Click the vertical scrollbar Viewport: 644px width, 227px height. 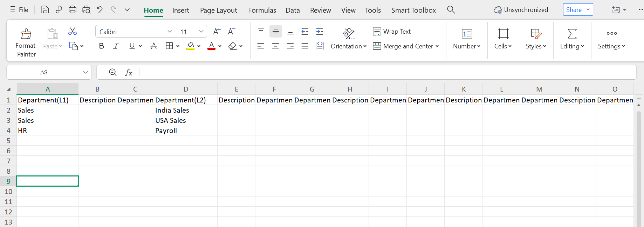pos(639,168)
